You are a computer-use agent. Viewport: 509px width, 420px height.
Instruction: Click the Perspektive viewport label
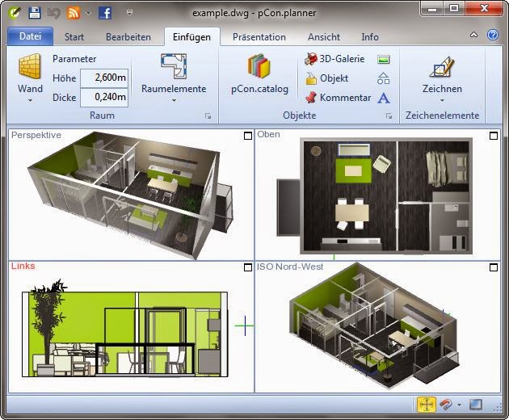[36, 135]
